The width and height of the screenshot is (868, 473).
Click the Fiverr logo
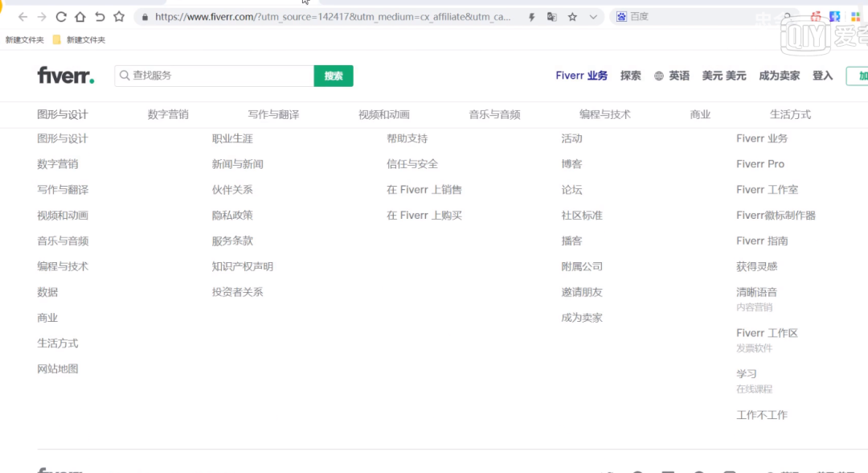65,76
